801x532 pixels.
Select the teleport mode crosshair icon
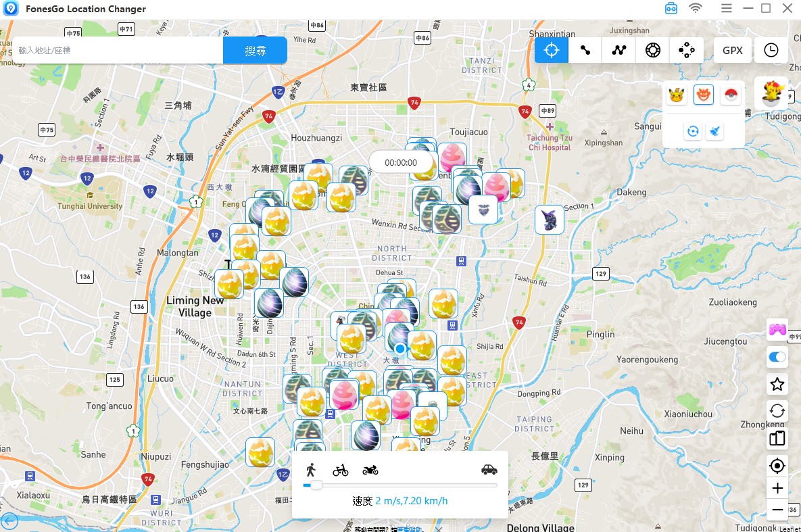click(551, 50)
